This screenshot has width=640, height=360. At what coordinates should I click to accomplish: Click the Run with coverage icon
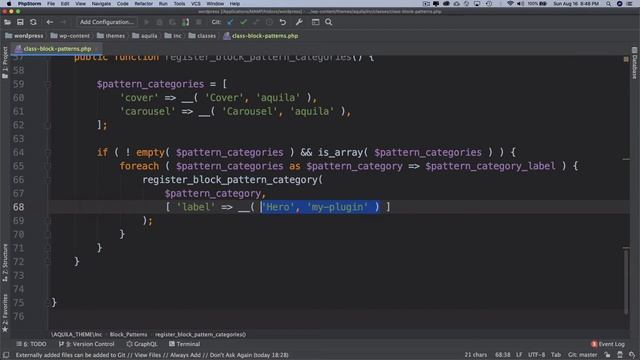coord(173,22)
